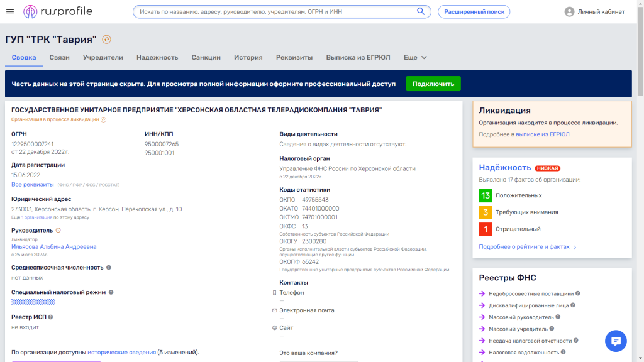The width and height of the screenshot is (644, 362).
Task: Click the search magnifier icon
Action: click(421, 11)
